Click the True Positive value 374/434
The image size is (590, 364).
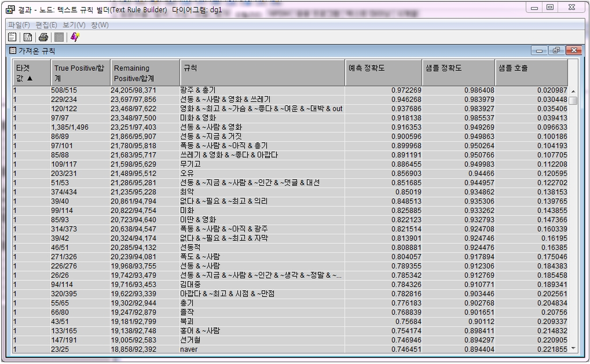coord(64,192)
